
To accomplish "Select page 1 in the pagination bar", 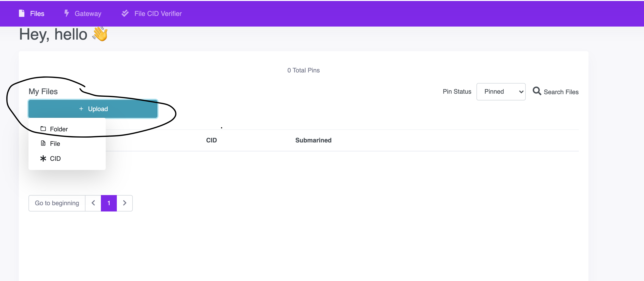I will tap(109, 203).
